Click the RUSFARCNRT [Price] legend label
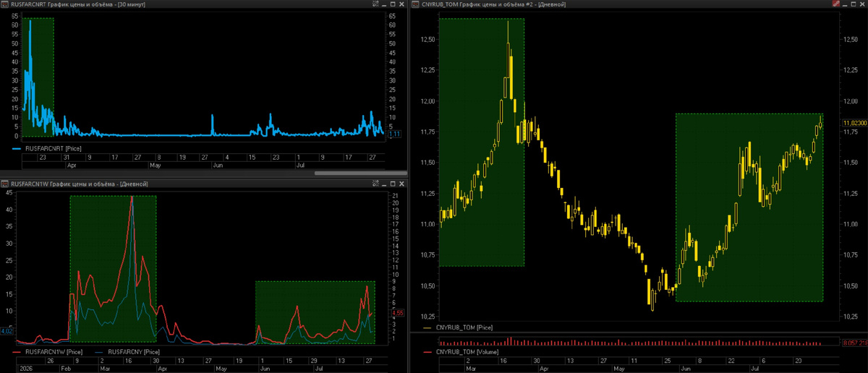The height and width of the screenshot is (373, 868). pos(54,147)
